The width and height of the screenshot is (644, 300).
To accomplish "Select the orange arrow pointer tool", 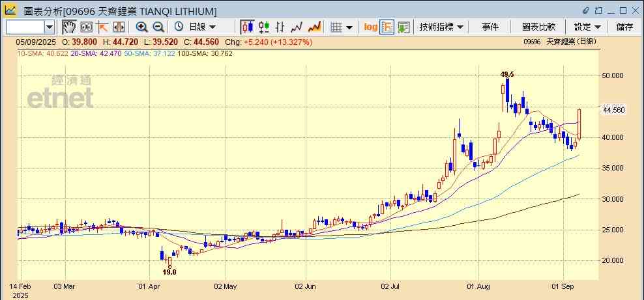I will point(102,27).
